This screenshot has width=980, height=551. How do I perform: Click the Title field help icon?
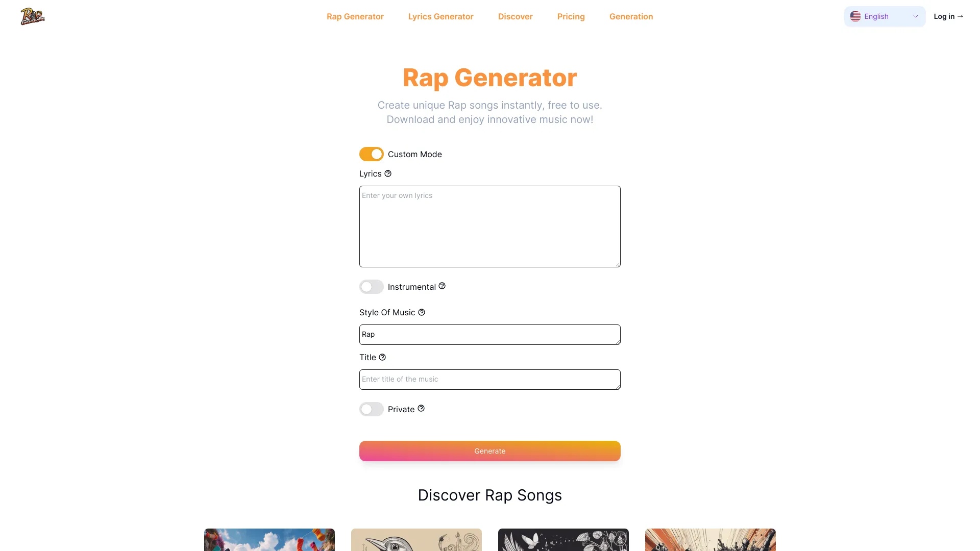[x=382, y=357]
